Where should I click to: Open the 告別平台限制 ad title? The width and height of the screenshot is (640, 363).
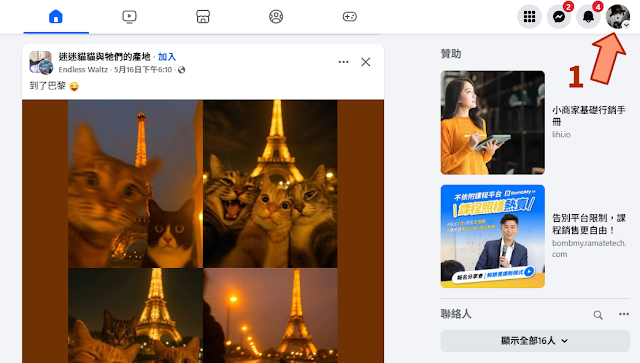[x=589, y=224]
